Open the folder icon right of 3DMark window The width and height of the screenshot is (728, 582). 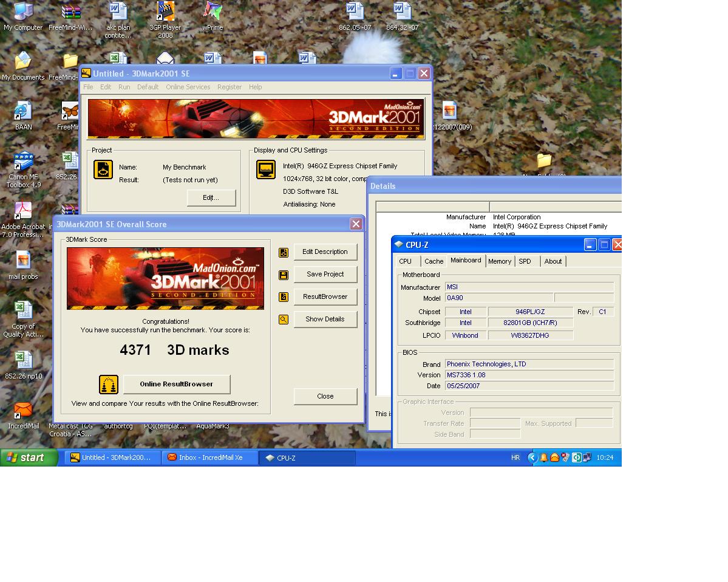(x=544, y=161)
